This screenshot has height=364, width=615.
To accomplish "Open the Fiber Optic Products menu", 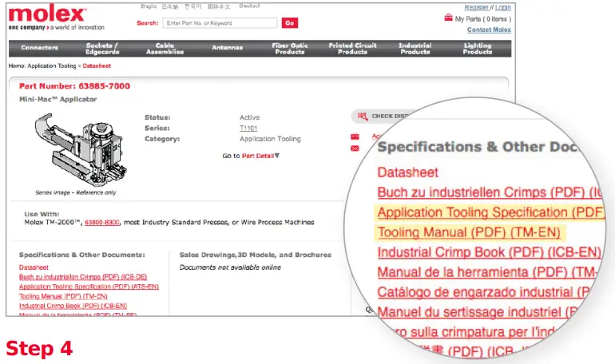I will tap(290, 49).
